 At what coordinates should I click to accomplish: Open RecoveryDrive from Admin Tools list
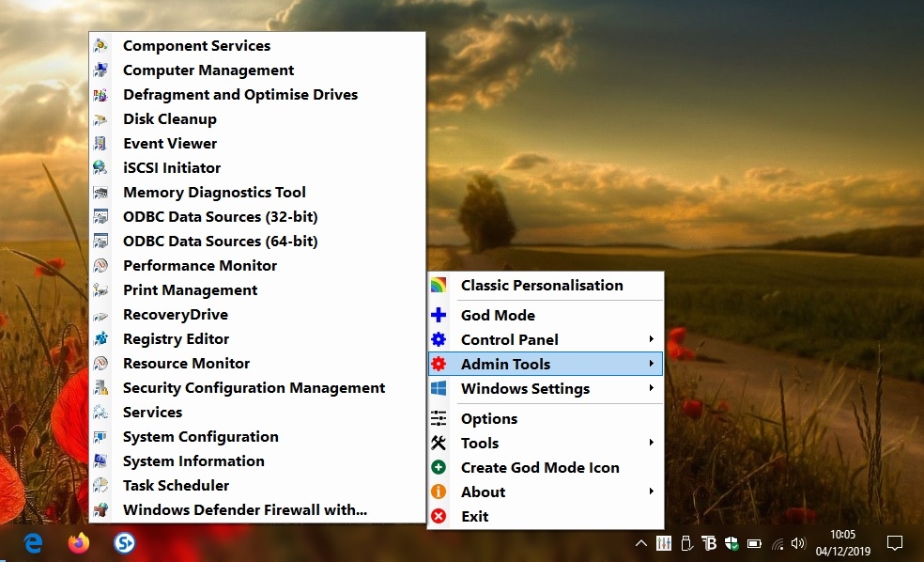257,314
